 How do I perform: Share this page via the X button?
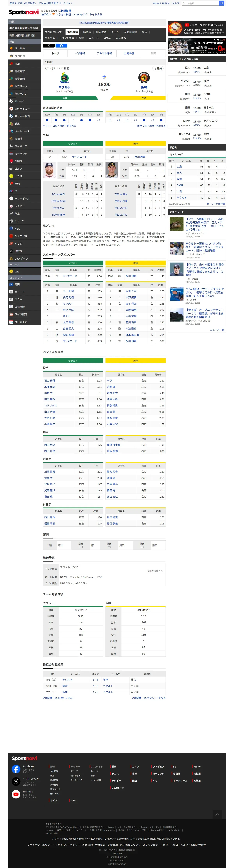pos(49,46)
